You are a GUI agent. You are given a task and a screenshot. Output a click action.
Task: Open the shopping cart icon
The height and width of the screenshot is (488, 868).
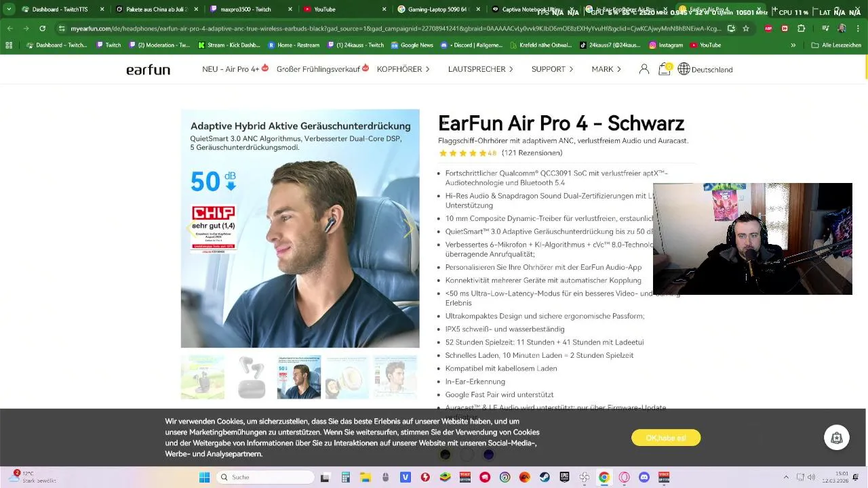pos(665,69)
